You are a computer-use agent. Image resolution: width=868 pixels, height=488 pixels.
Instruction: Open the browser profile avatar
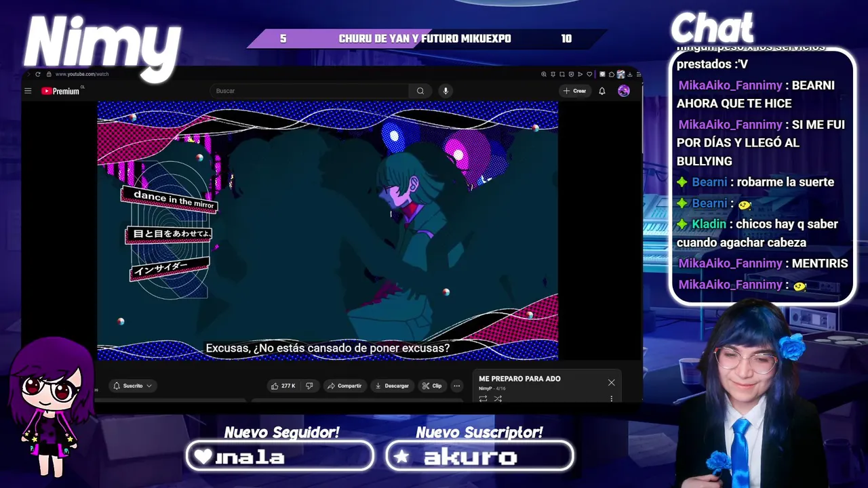tap(620, 74)
